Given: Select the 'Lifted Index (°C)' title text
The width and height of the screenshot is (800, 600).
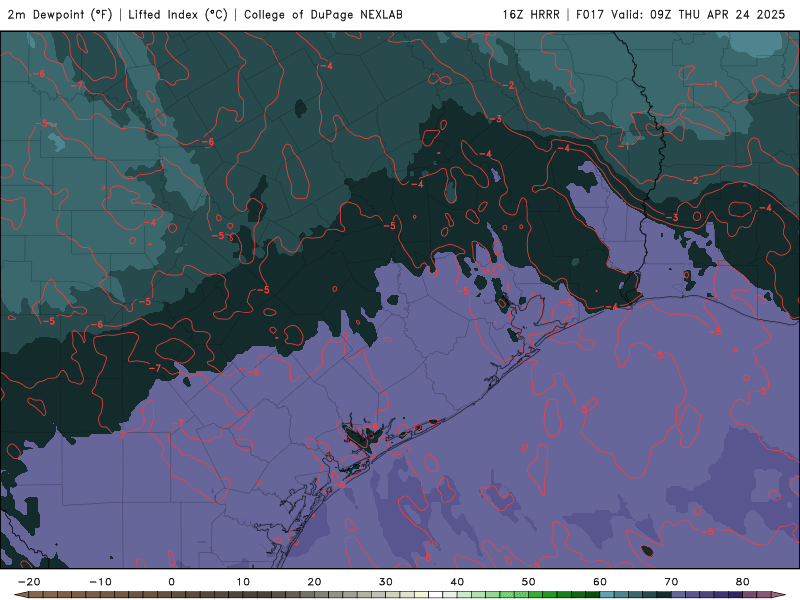Looking at the screenshot, I should coord(178,14).
